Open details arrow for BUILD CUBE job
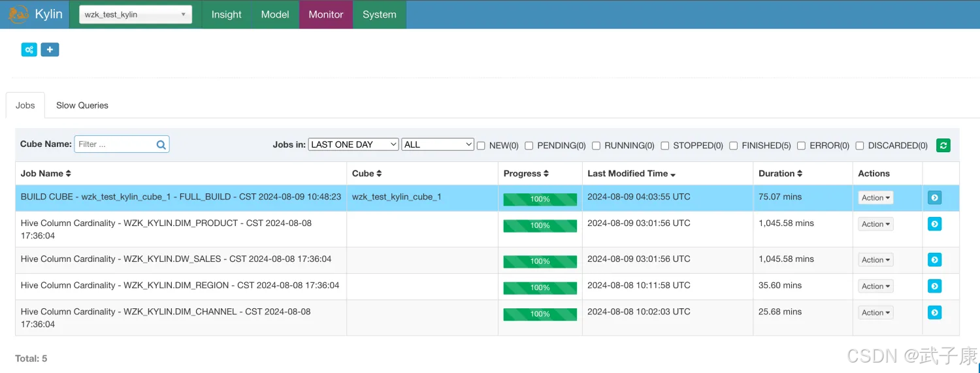980x373 pixels. [934, 197]
